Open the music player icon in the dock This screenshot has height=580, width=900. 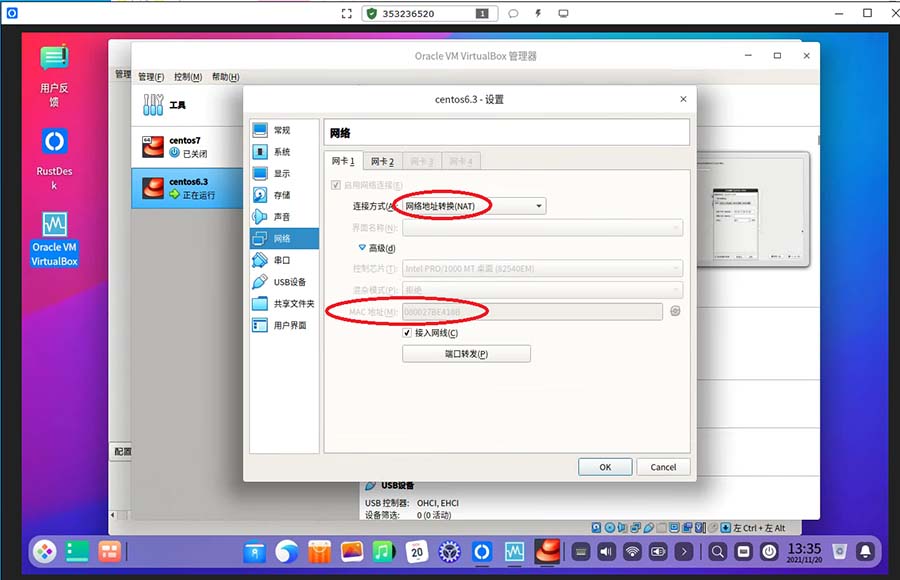[383, 552]
